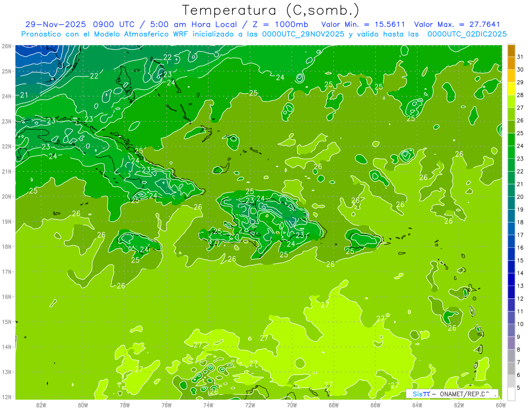Click the color bar legend value 19
This screenshot has width=532, height=411.
[x=520, y=209]
